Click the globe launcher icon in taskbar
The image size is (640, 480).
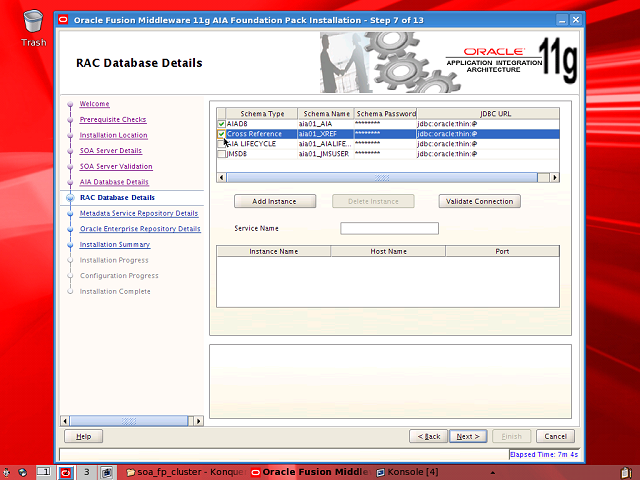(x=23, y=472)
